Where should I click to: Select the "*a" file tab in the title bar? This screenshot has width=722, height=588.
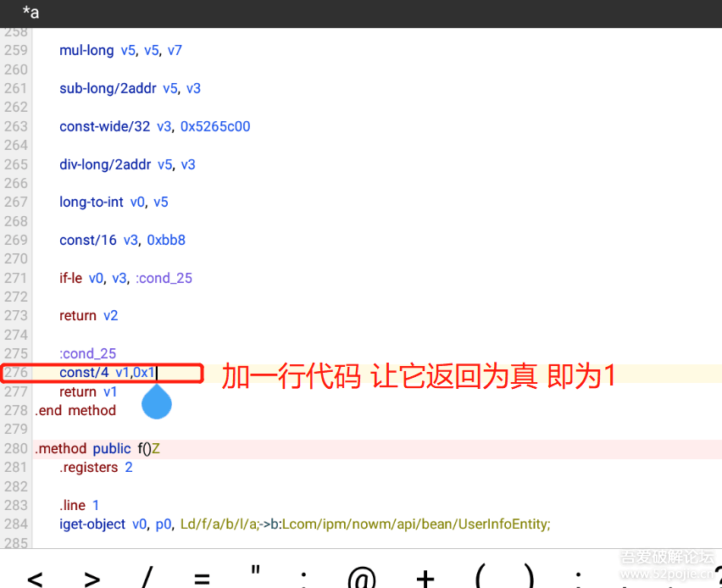(30, 14)
